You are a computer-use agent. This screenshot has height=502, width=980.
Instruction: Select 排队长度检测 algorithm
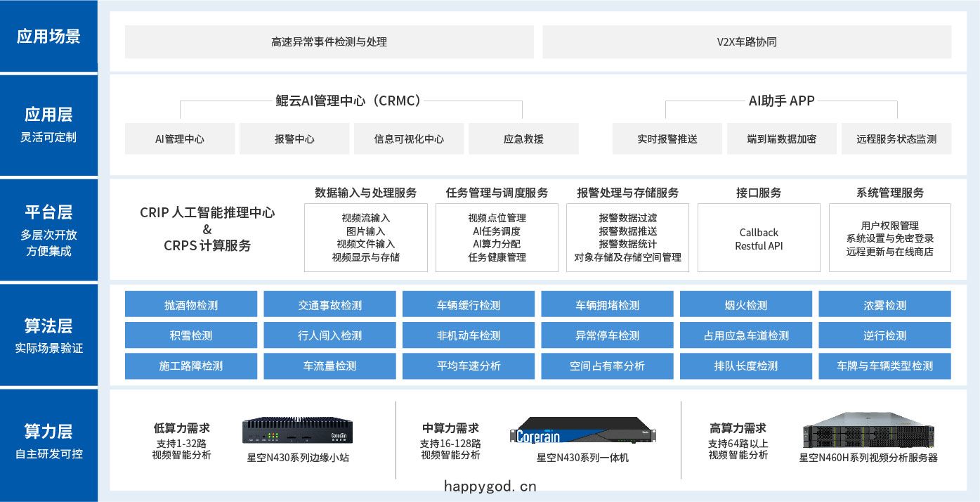(x=746, y=366)
